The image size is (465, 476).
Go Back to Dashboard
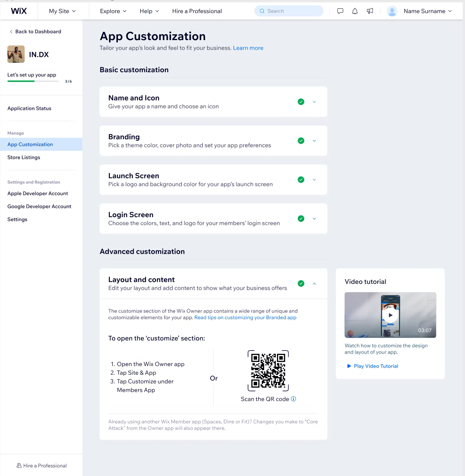(x=35, y=32)
